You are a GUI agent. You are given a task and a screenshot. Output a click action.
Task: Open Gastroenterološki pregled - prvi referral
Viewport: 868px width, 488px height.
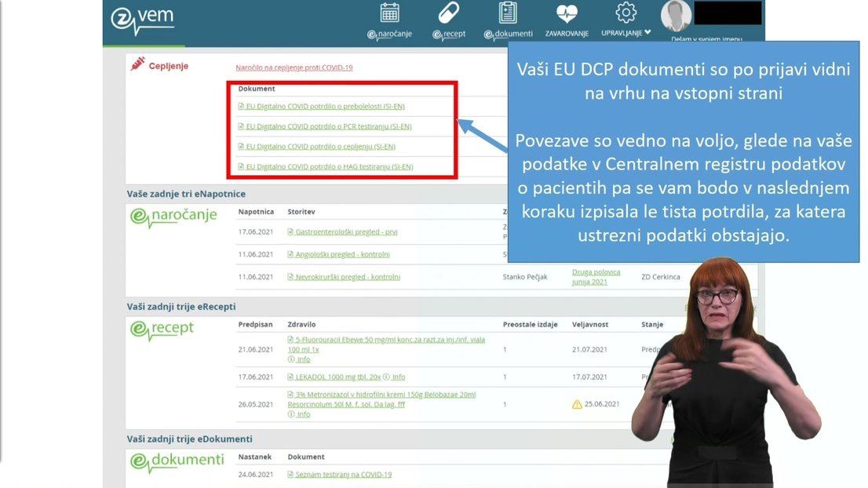[346, 231]
